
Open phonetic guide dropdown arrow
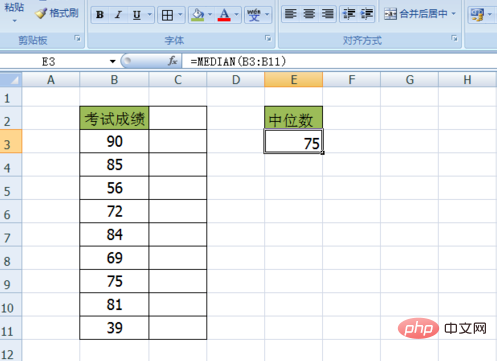click(x=267, y=15)
